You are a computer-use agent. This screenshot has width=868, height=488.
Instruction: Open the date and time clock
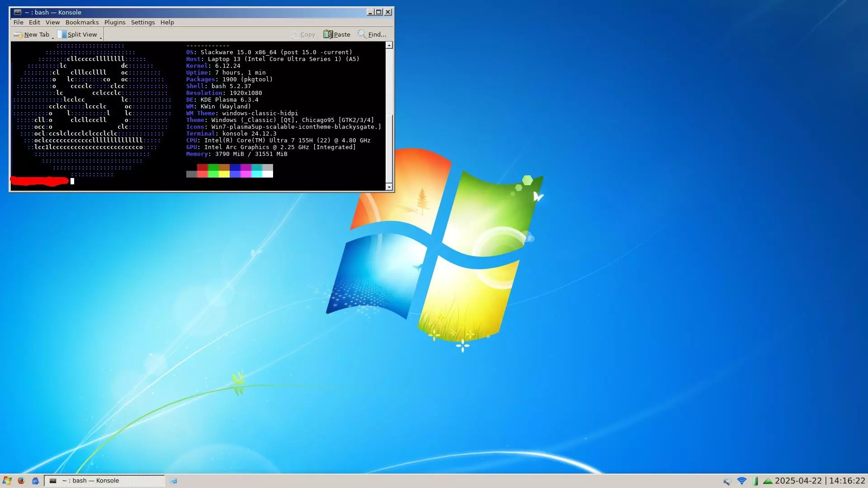[820, 481]
